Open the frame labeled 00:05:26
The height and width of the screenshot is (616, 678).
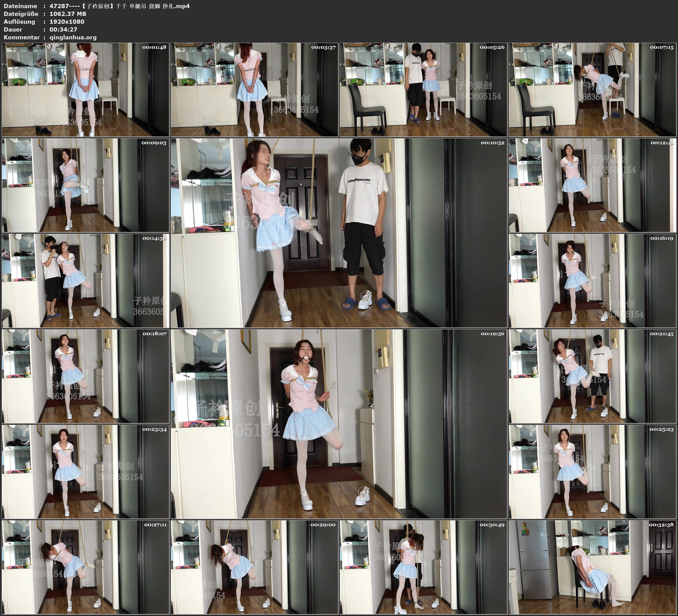tap(424, 89)
